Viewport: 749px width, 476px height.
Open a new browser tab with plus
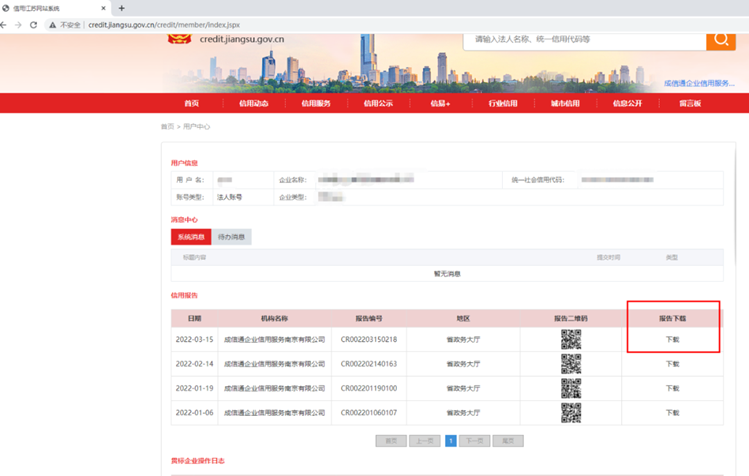click(122, 8)
